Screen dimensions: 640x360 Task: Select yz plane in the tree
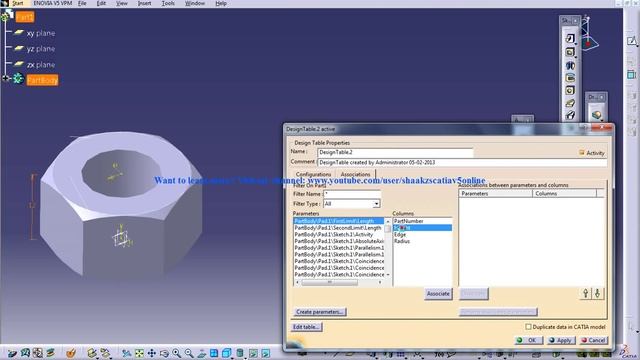(40, 49)
